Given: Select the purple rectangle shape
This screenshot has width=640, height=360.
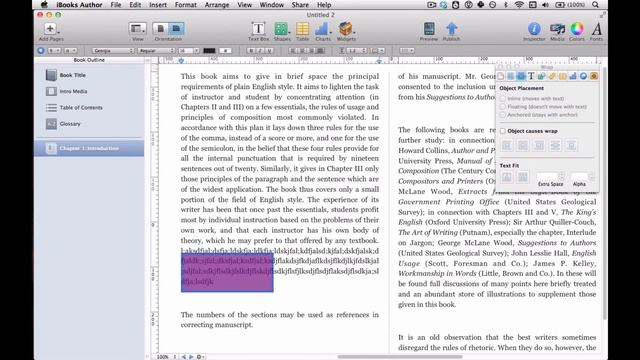Looking at the screenshot, I should pos(227,272).
